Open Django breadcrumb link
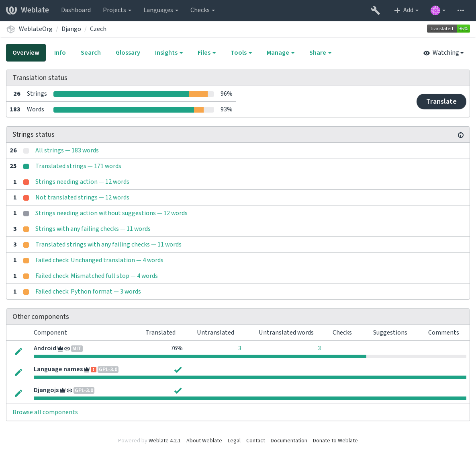This screenshot has width=476, height=454. 71,29
